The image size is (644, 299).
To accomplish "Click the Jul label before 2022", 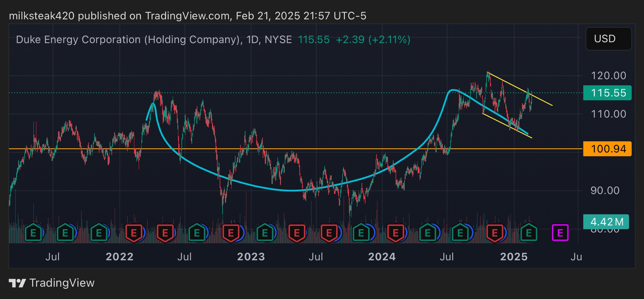I will 52,257.
